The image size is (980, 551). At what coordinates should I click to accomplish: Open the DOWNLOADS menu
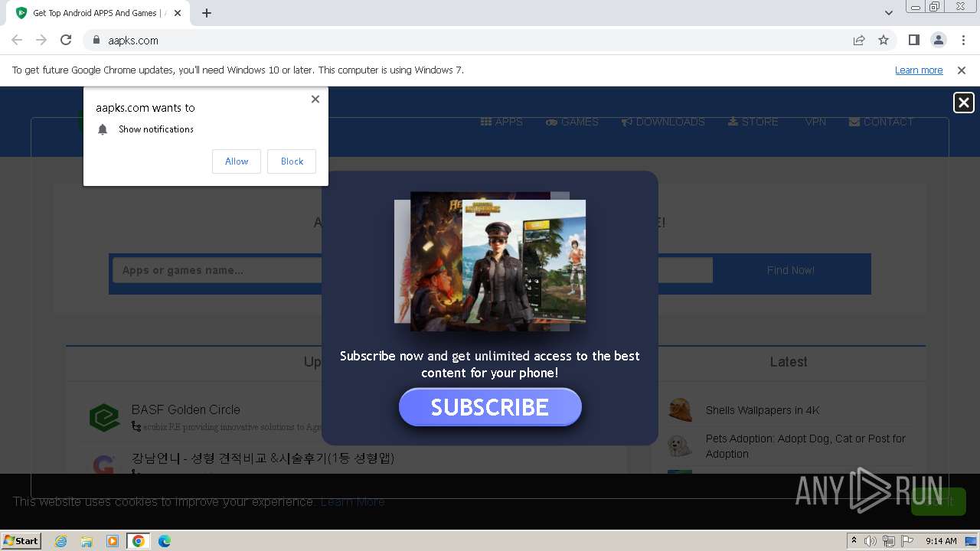tap(663, 122)
